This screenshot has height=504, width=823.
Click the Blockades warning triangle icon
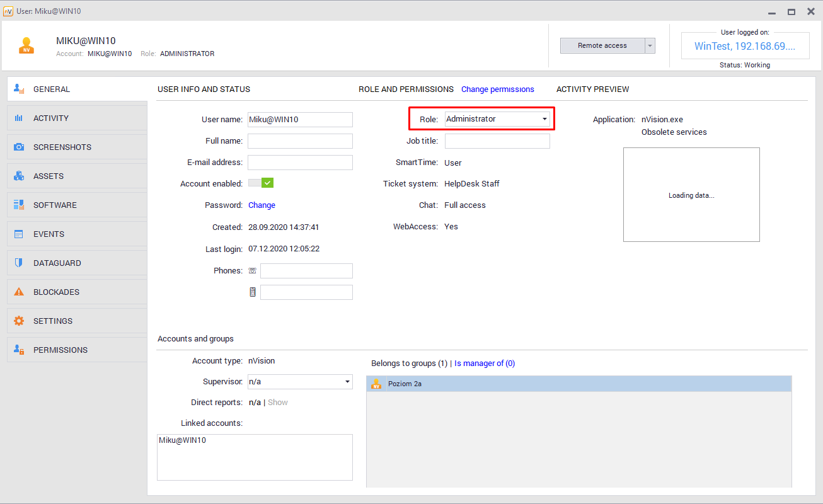[19, 292]
